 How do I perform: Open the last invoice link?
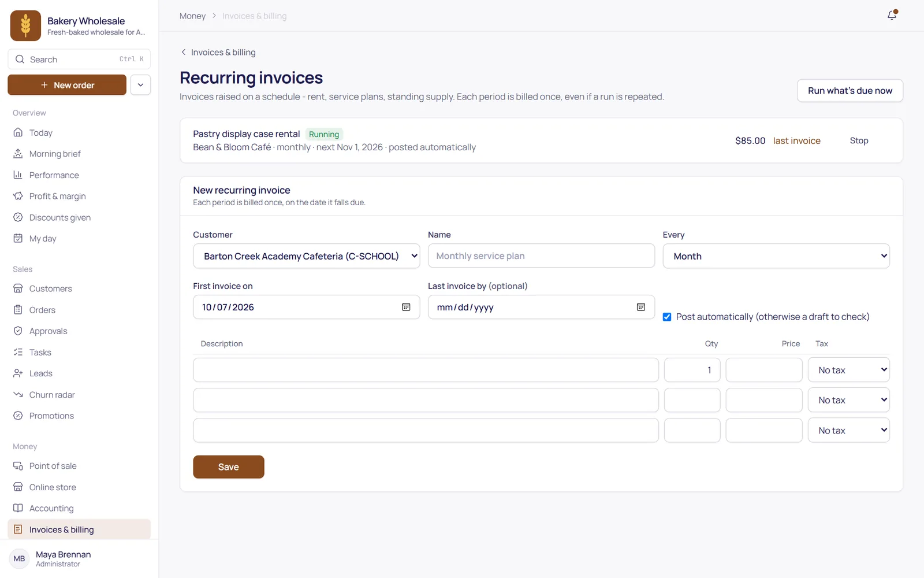coord(796,140)
